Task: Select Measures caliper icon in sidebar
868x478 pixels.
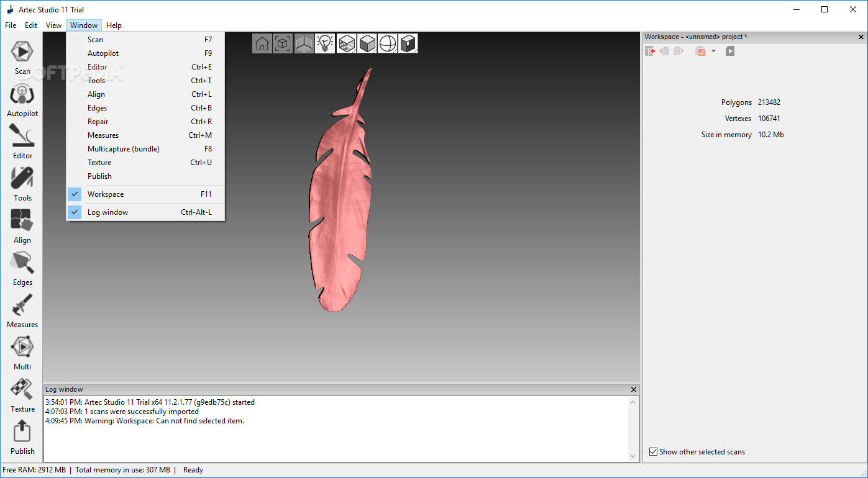Action: click(22, 310)
